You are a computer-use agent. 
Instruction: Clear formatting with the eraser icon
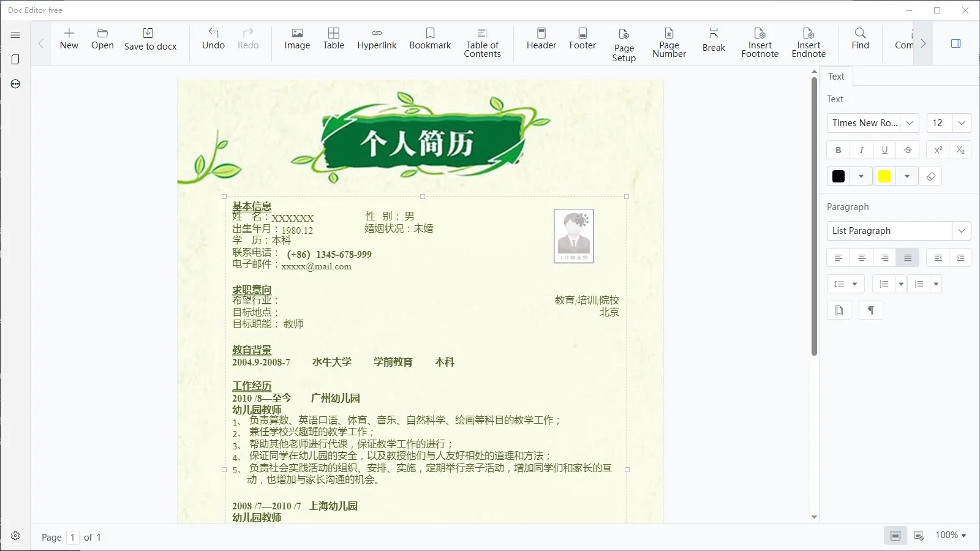930,176
